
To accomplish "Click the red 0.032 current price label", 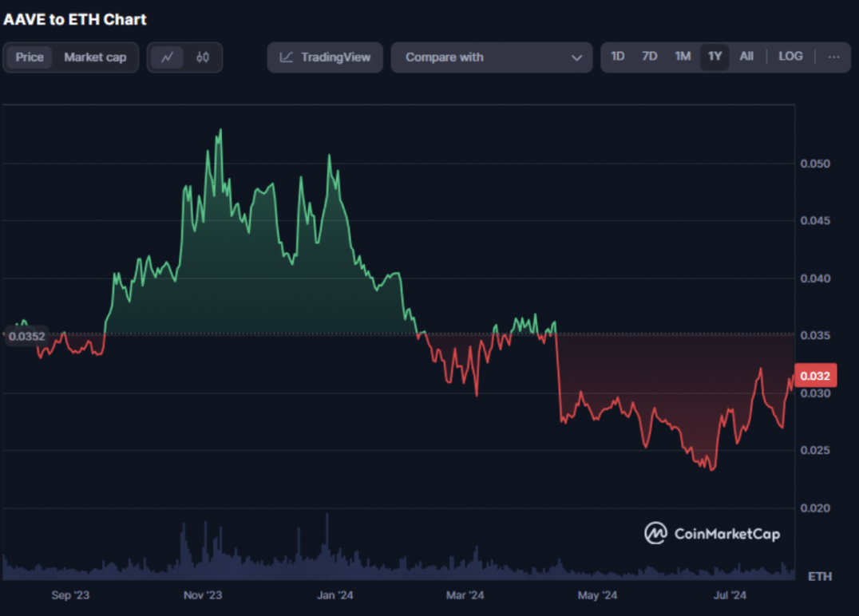I will (815, 376).
